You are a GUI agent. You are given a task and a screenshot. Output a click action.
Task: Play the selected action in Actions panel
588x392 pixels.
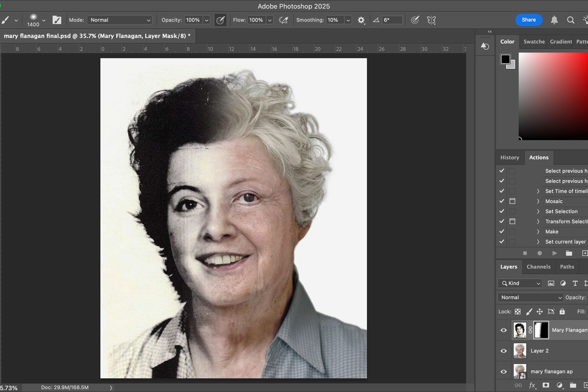[x=554, y=253]
